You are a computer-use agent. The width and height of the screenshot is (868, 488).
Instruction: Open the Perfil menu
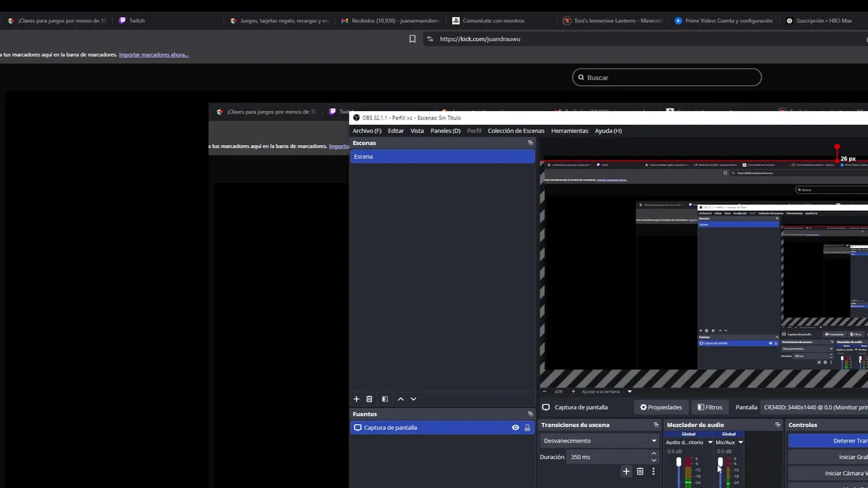tap(474, 131)
